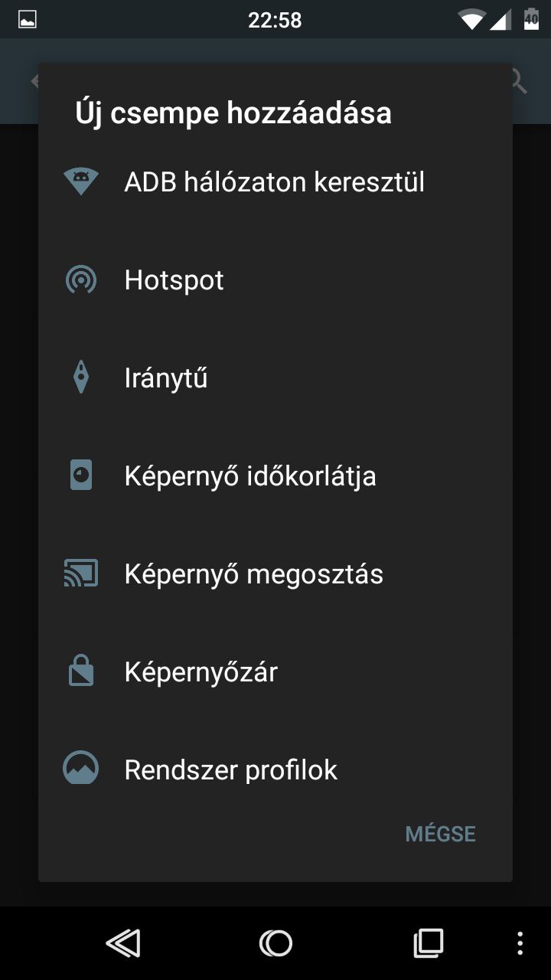This screenshot has width=551, height=980.
Task: Cancel the dialog with MÉGSE
Action: point(440,834)
